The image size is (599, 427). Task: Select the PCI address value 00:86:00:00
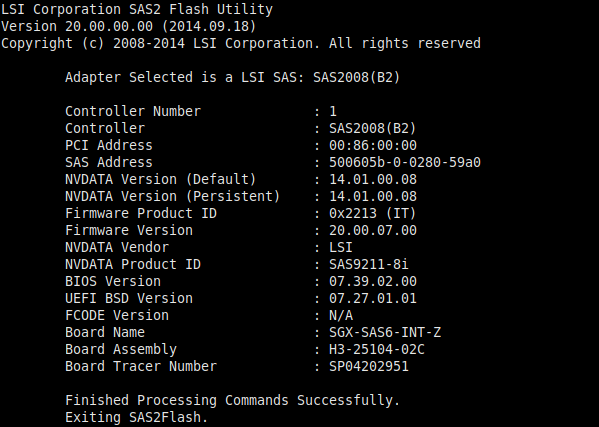tap(373, 145)
